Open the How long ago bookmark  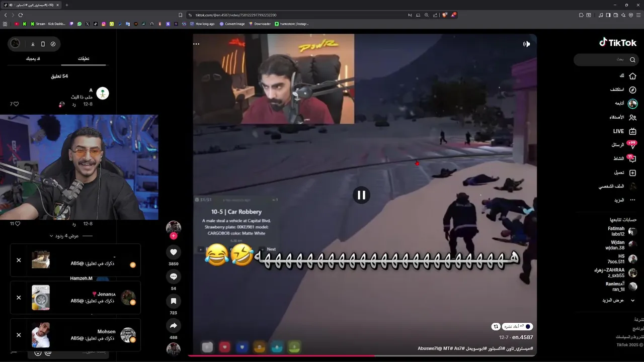pyautogui.click(x=202, y=24)
